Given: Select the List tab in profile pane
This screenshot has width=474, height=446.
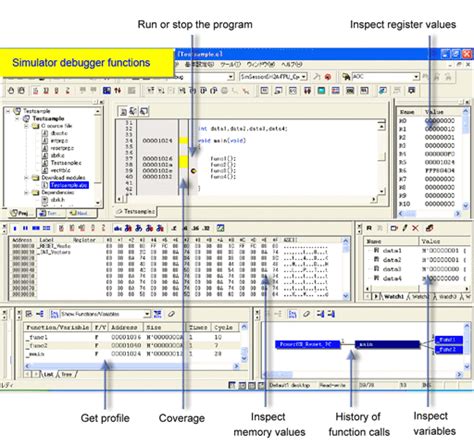Looking at the screenshot, I should coord(48,374).
